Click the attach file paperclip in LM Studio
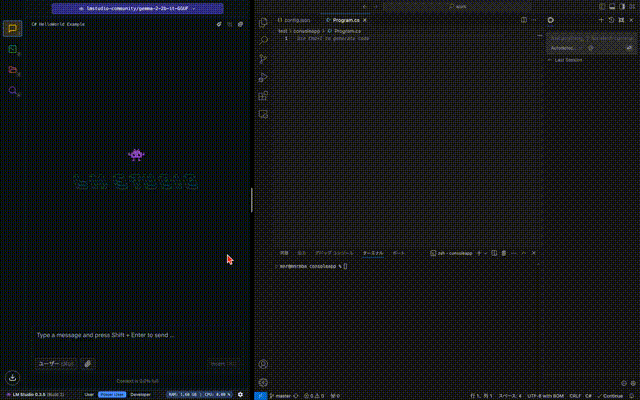The width and height of the screenshot is (640, 400). [x=88, y=364]
